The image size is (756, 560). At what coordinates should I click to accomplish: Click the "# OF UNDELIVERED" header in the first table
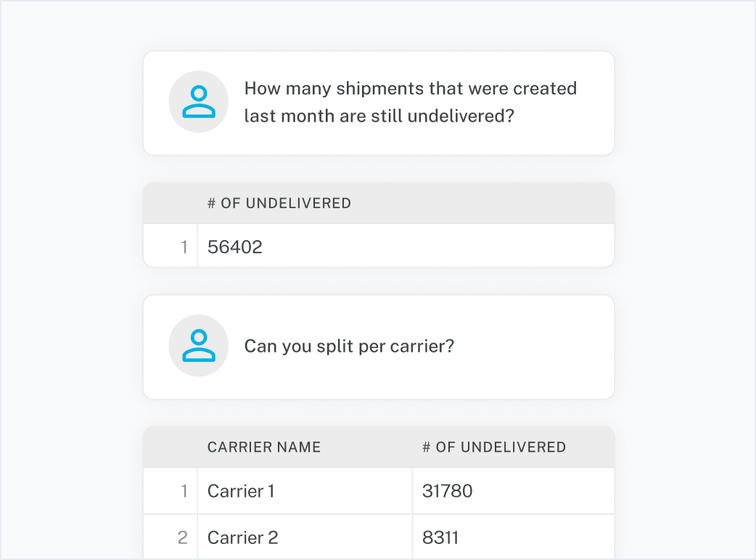[x=279, y=204]
